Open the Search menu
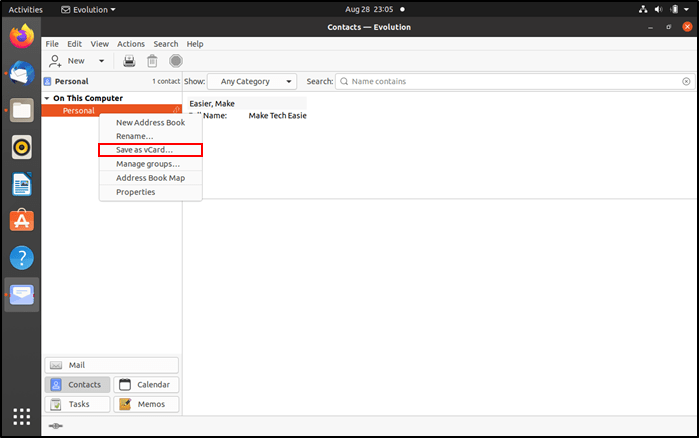 click(166, 44)
